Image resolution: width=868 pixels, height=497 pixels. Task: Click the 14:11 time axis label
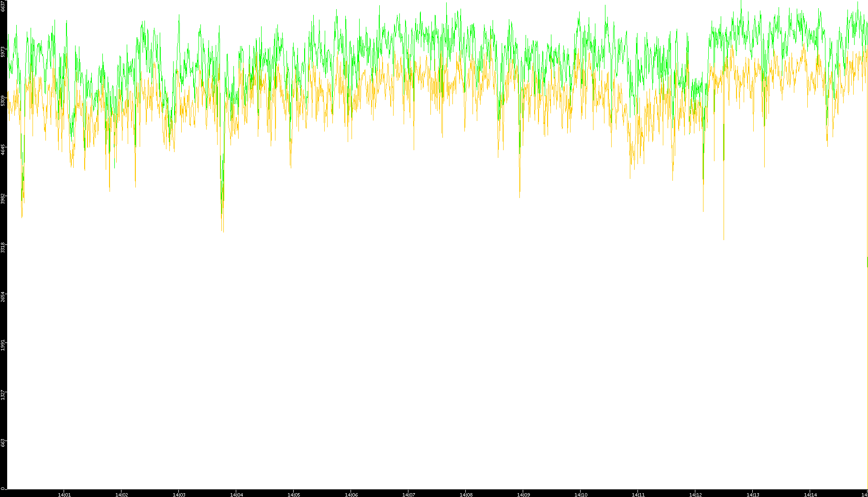pos(638,495)
